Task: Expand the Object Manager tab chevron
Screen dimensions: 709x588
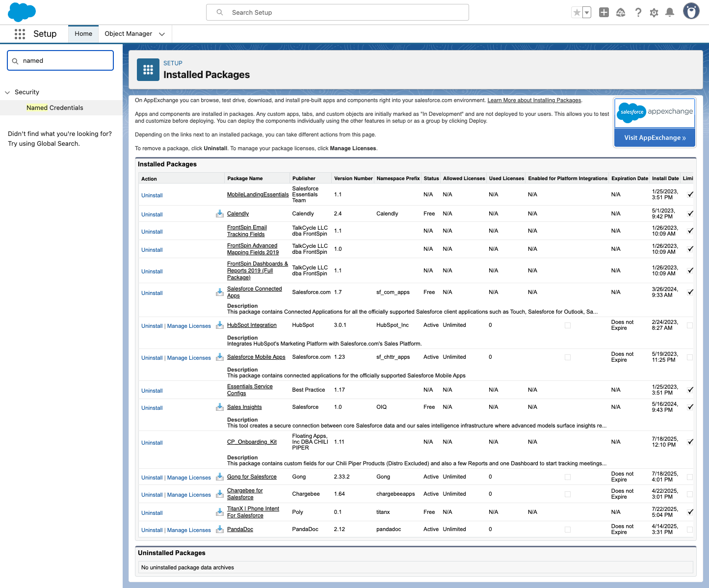Action: click(162, 34)
